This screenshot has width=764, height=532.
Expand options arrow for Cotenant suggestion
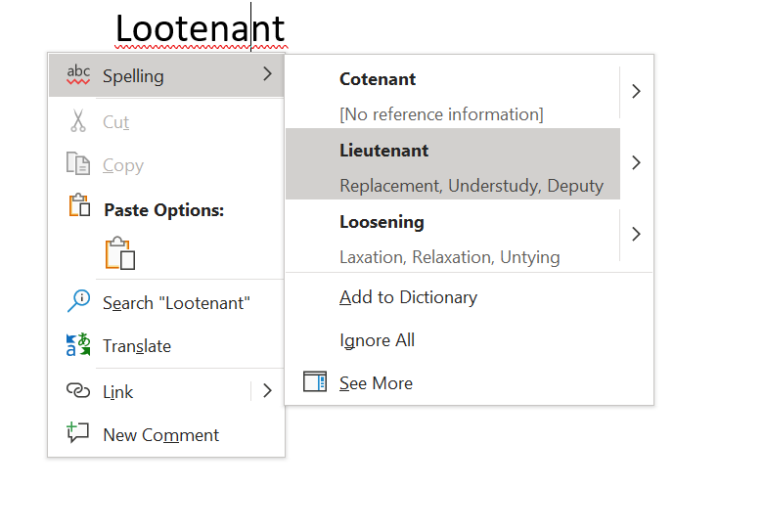click(x=636, y=92)
